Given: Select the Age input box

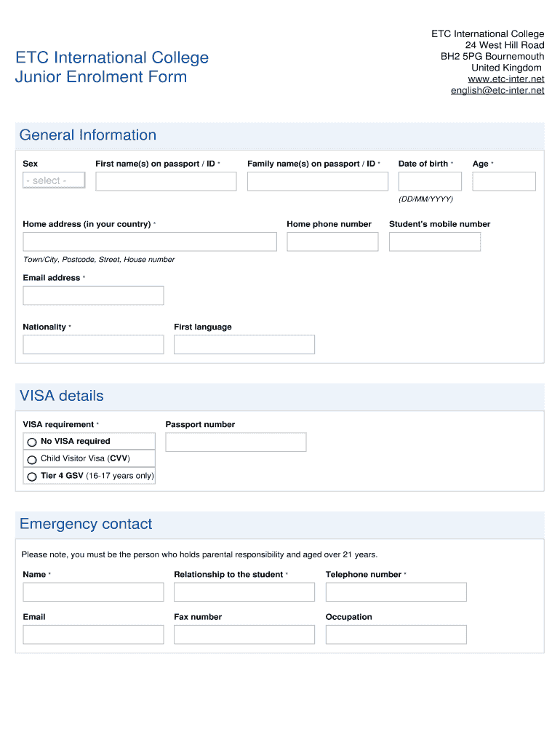Looking at the screenshot, I should point(503,181).
